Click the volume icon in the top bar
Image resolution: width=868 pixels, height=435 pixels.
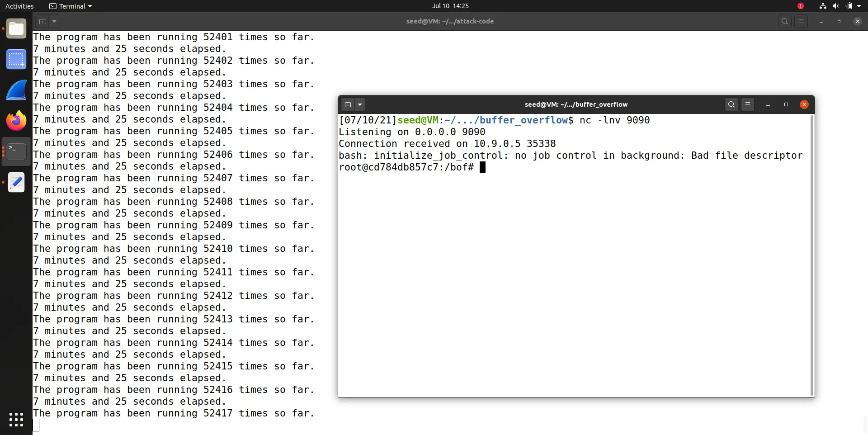(836, 6)
